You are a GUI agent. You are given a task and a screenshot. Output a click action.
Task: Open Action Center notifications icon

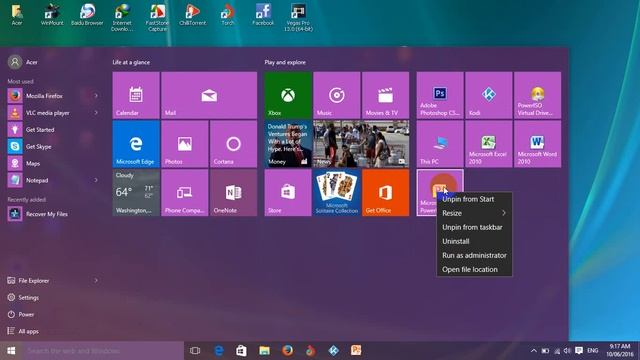click(x=579, y=351)
